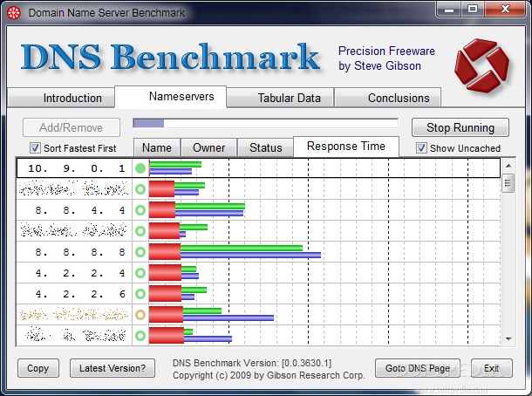Click the response bars for 8.8.8.8
The width and height of the screenshot is (532, 396).
[235, 252]
